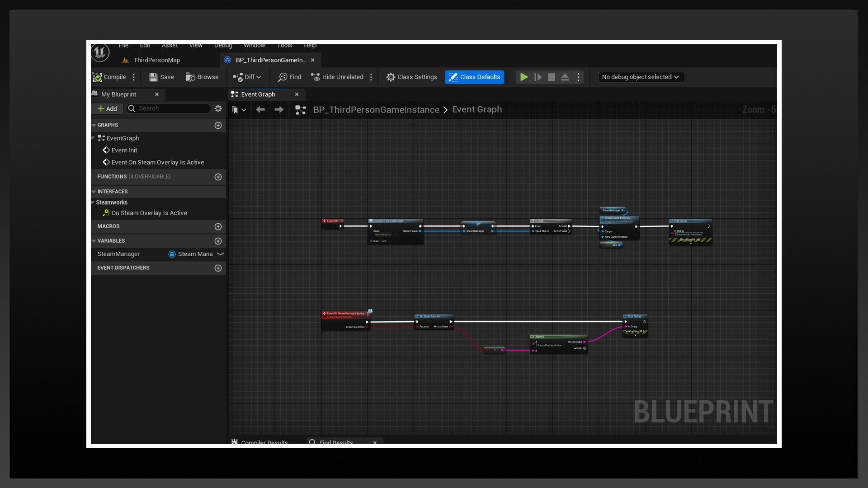The height and width of the screenshot is (488, 868).
Task: Click Add to create a new member
Action: tap(107, 108)
